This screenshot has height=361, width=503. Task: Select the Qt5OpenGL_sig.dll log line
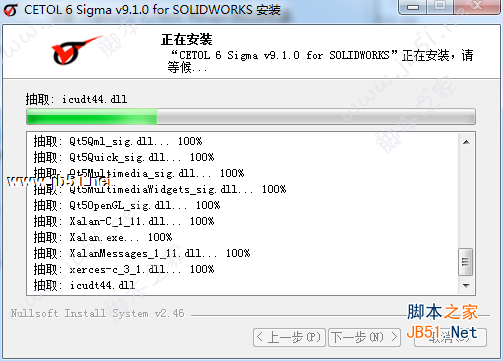click(x=127, y=205)
